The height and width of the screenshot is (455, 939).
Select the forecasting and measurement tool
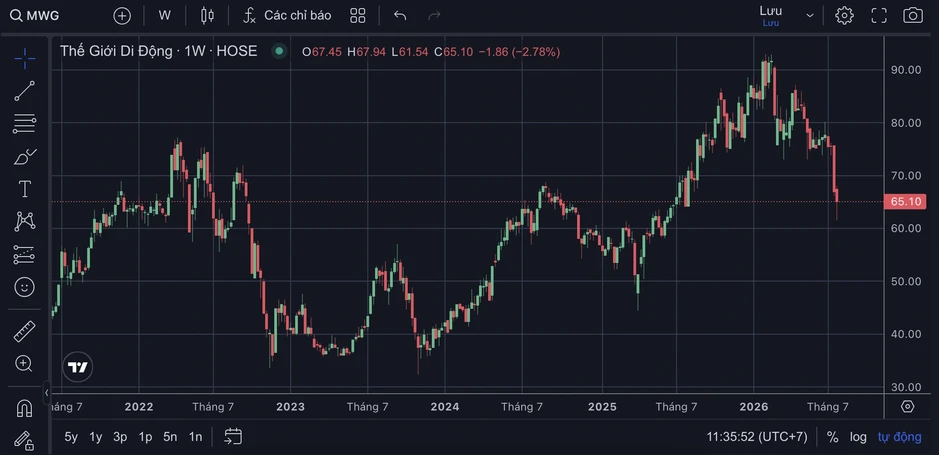pyautogui.click(x=25, y=255)
